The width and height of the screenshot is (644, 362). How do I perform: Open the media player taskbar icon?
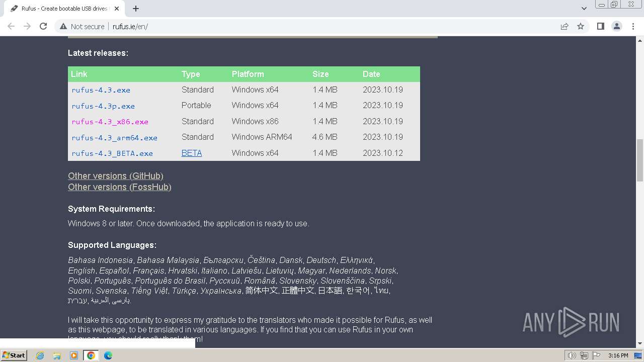click(74, 355)
